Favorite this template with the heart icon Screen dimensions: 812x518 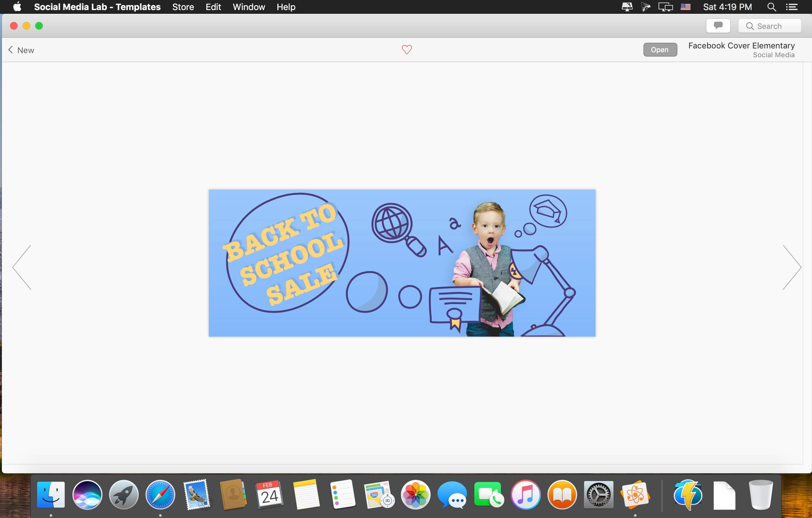click(407, 50)
